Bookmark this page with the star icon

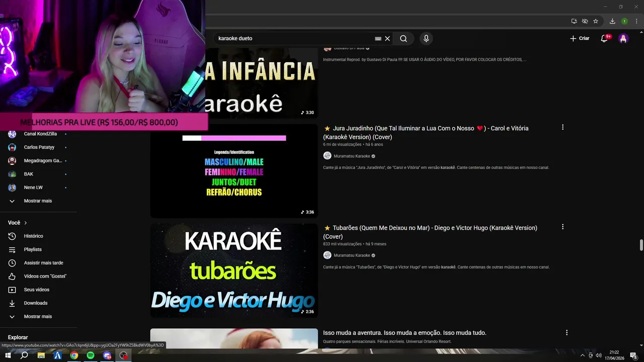[x=596, y=21]
